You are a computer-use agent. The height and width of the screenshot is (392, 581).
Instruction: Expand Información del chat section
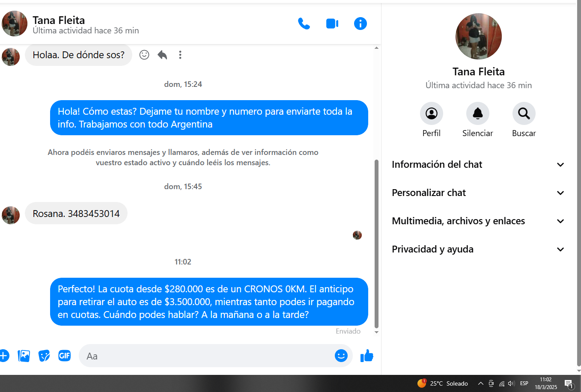point(478,165)
